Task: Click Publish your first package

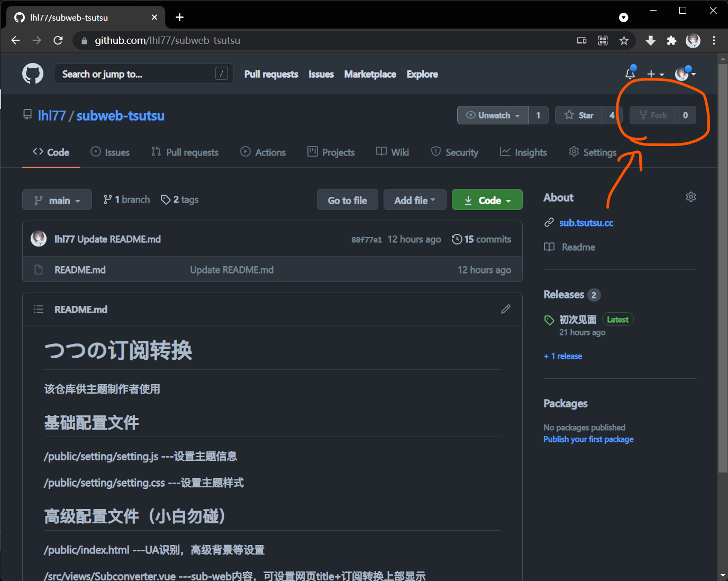Action: [x=588, y=439]
